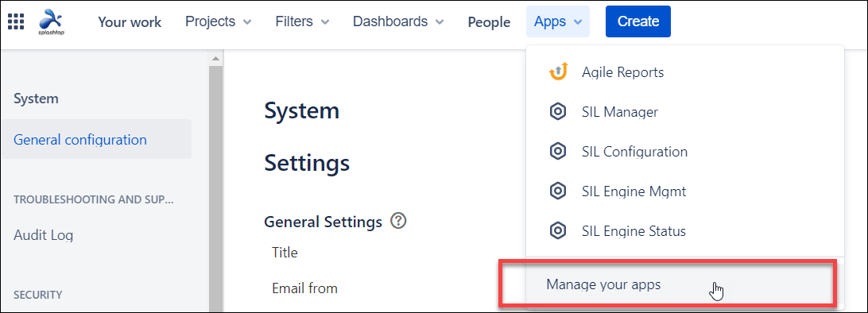Click the SIL Configuration hexagon icon
Image resolution: width=868 pixels, height=313 pixels.
pyautogui.click(x=558, y=152)
